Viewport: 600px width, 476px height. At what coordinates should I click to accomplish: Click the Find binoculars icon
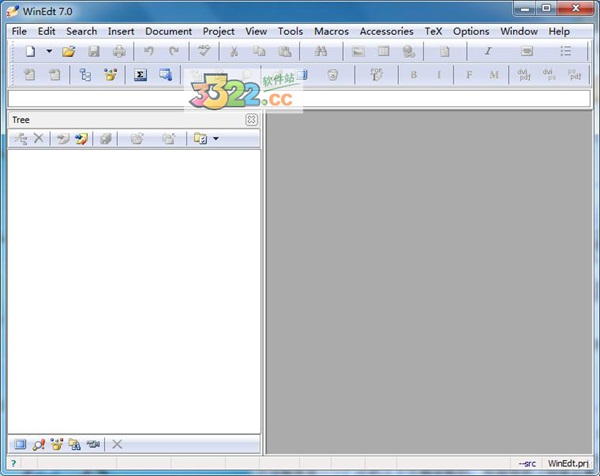coord(321,51)
